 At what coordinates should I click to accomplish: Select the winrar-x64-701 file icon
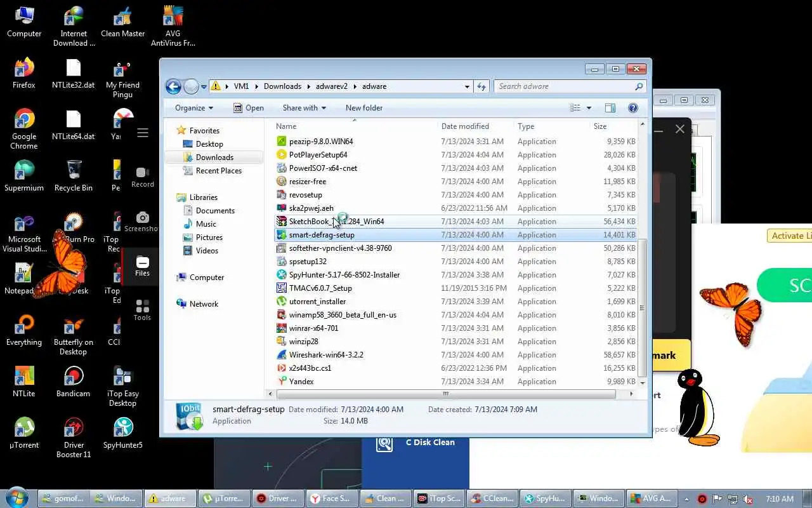click(282, 328)
